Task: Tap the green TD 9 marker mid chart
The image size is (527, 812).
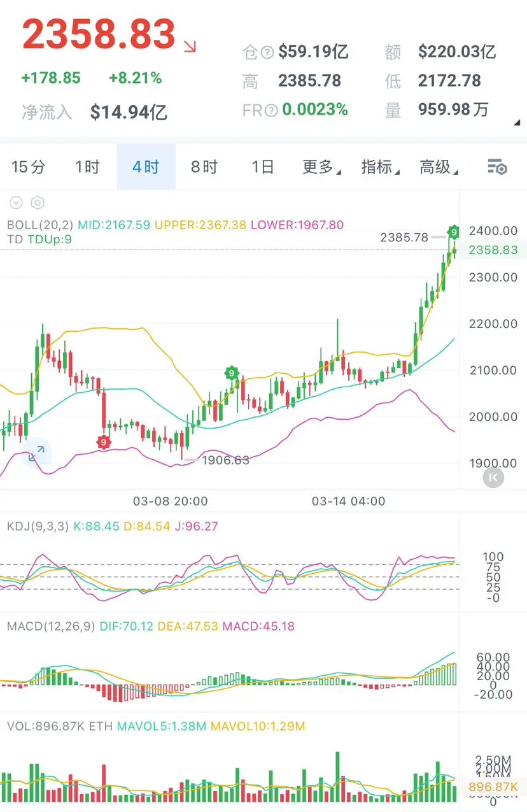Action: [232, 373]
